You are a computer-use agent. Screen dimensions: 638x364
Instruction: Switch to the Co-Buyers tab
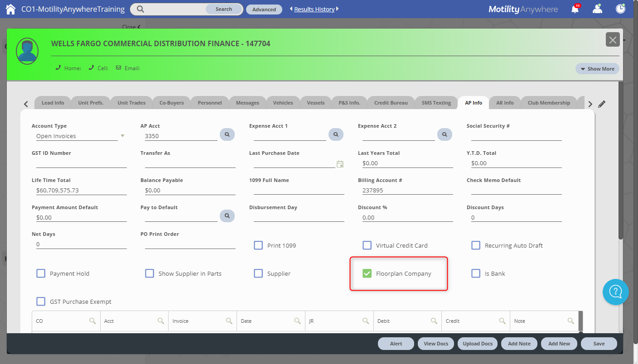(172, 103)
